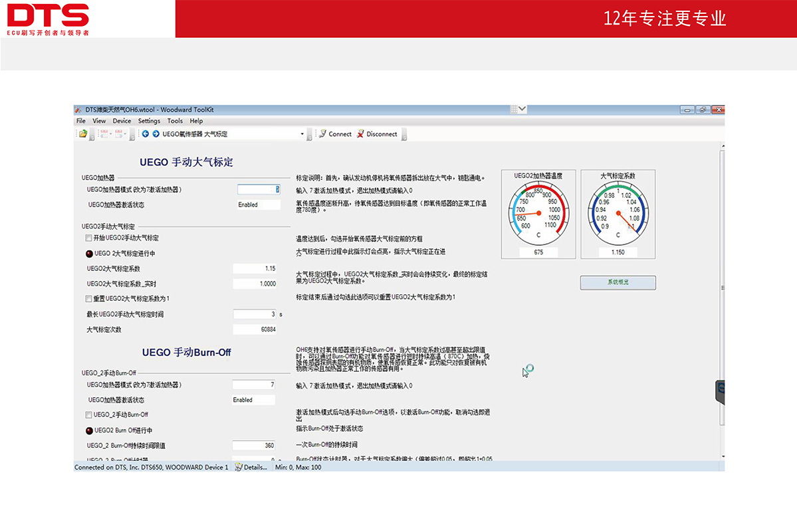Go forward to the next page

[156, 134]
